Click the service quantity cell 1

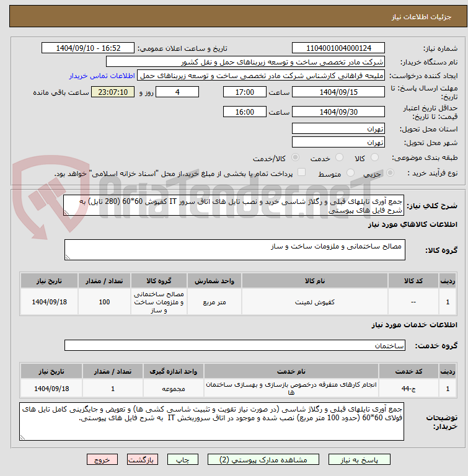pyautogui.click(x=113, y=388)
